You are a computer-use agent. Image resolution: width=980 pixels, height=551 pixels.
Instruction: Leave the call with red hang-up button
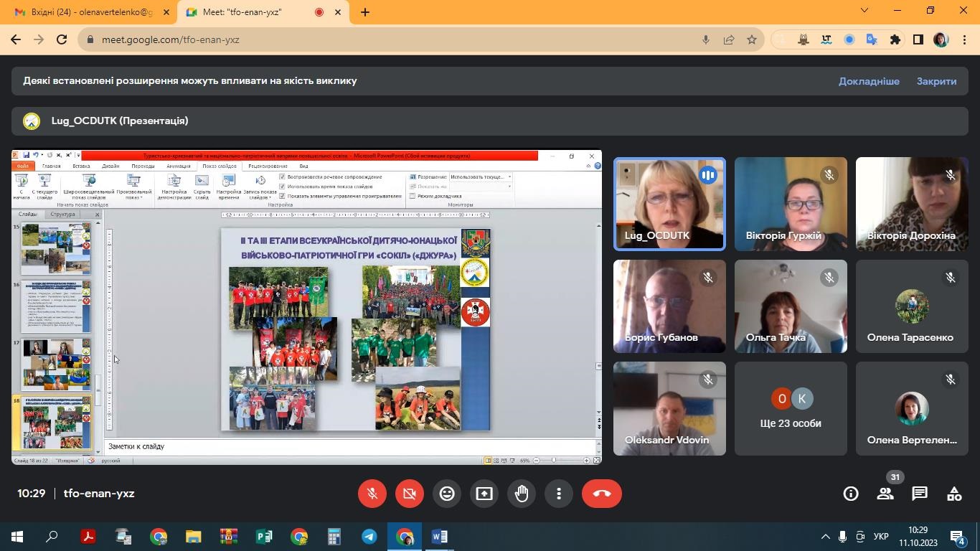click(601, 494)
